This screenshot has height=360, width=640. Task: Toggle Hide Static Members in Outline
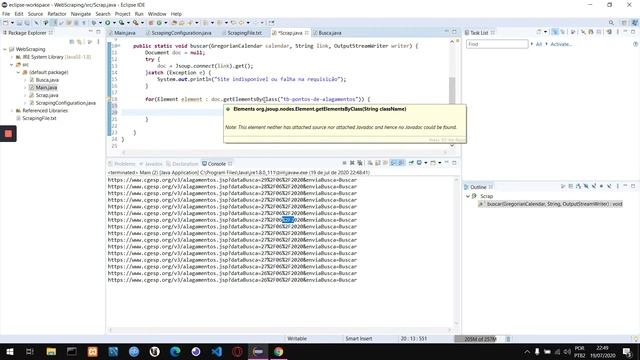[x=594, y=187]
